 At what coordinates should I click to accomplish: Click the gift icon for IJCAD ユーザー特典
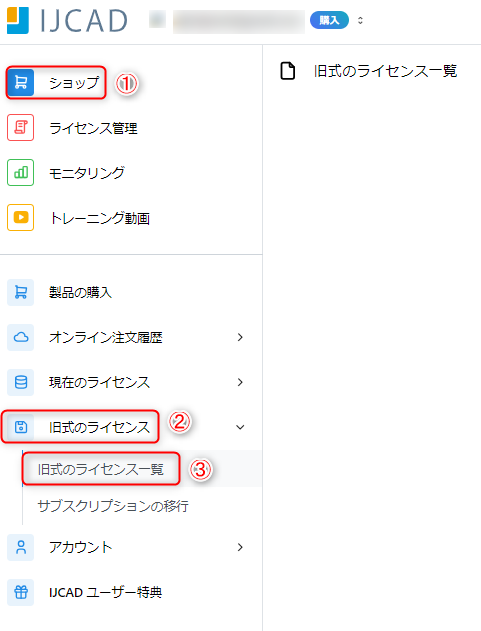point(21,592)
